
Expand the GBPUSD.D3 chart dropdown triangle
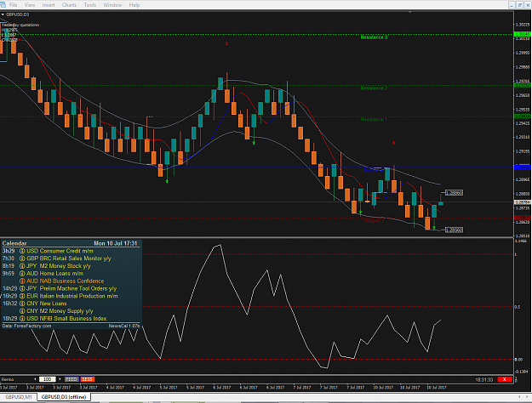pyautogui.click(x=3, y=14)
